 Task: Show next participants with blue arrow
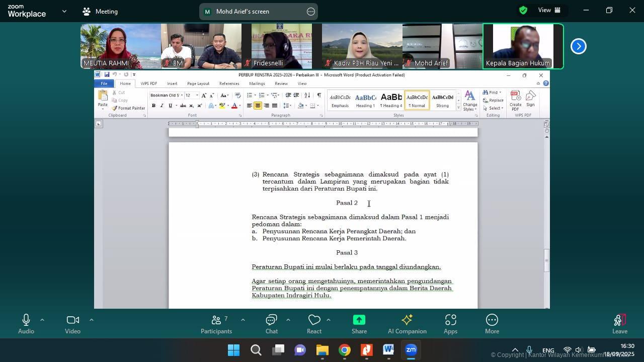[578, 46]
